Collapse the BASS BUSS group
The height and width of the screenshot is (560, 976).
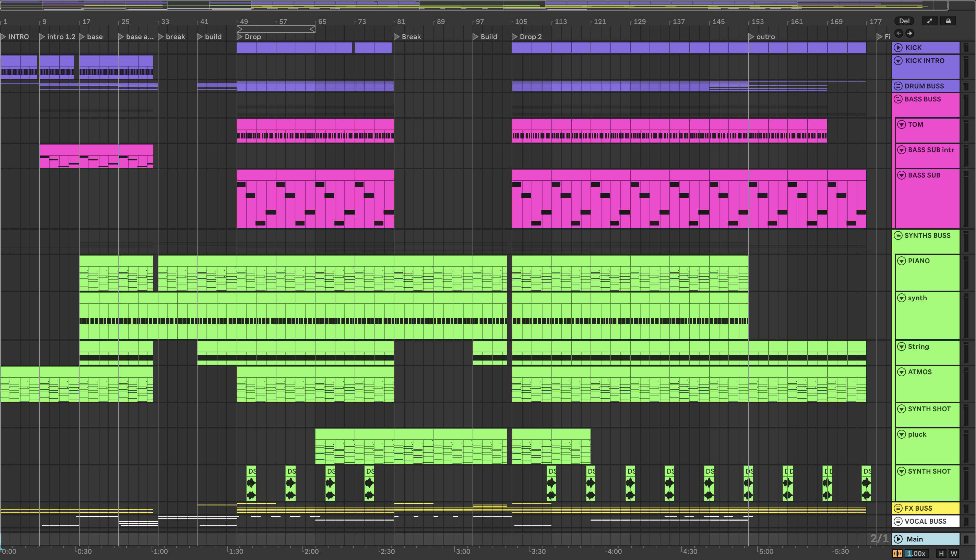(x=898, y=99)
